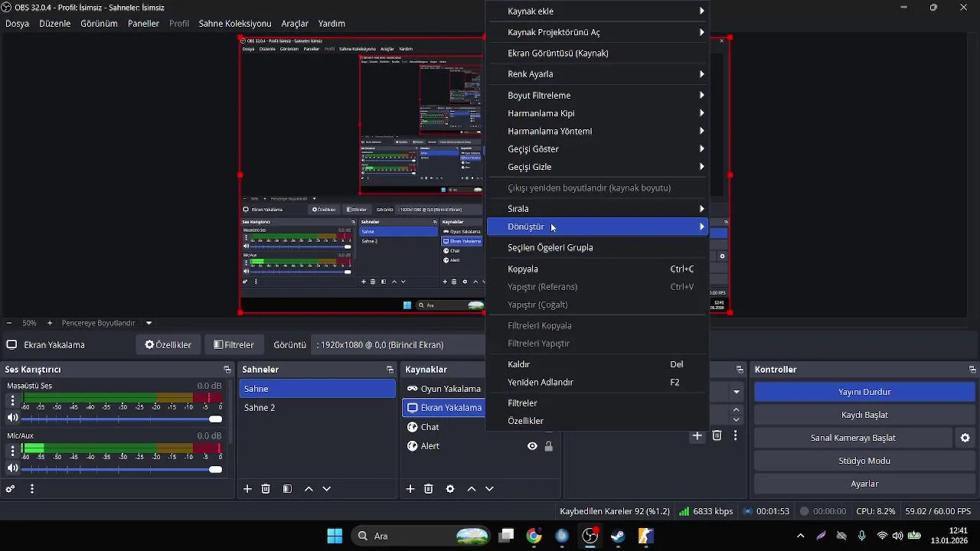This screenshot has width=980, height=551.
Task: Click Yayını Durdur button
Action: click(864, 392)
